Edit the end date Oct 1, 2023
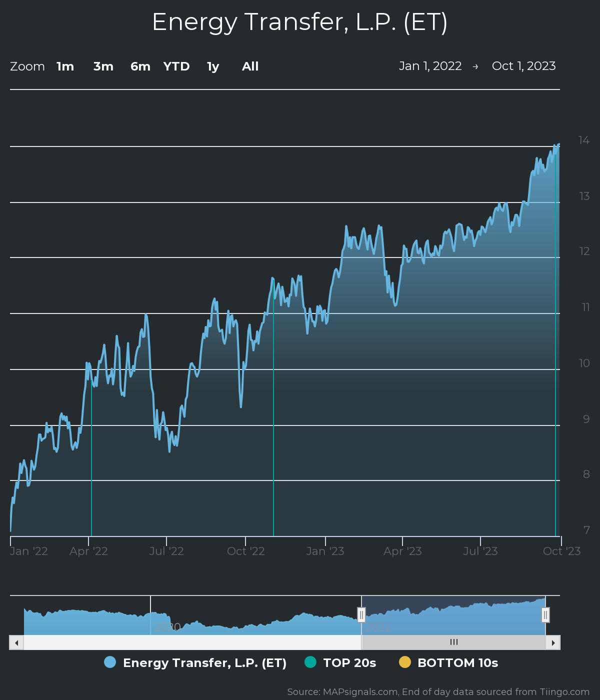Image resolution: width=600 pixels, height=700 pixels. pyautogui.click(x=524, y=66)
